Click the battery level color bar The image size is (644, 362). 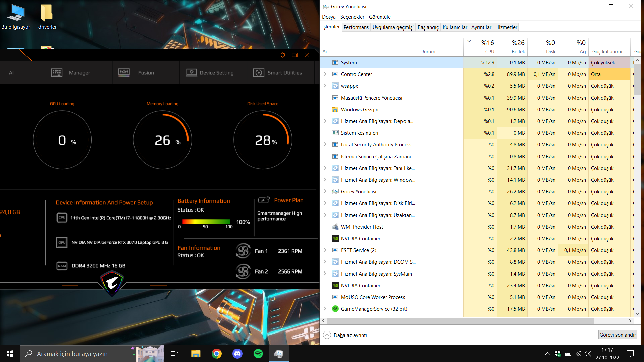click(206, 222)
